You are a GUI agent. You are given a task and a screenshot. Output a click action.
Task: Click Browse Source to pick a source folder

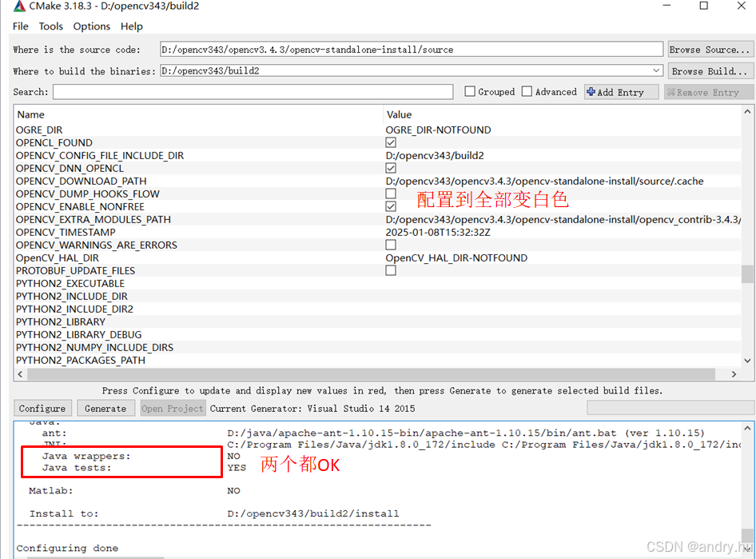click(x=710, y=49)
